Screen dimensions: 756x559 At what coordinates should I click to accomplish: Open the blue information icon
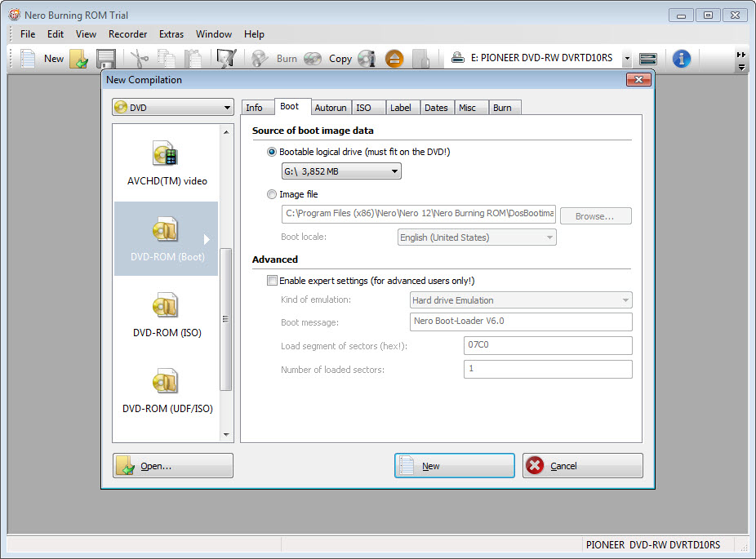(x=681, y=58)
